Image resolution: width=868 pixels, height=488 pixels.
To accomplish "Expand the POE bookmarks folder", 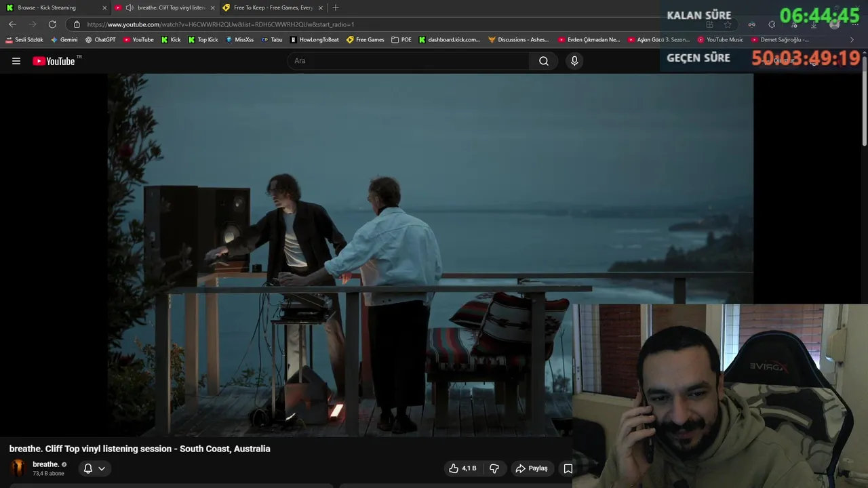I will (401, 39).
